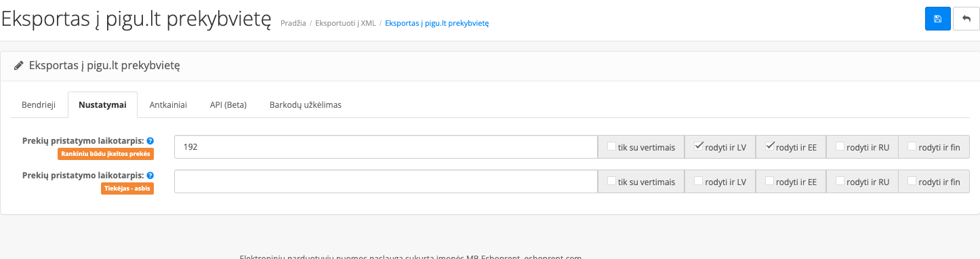980x259 pixels.
Task: Switch to the Bendrieji tab
Action: click(x=39, y=105)
